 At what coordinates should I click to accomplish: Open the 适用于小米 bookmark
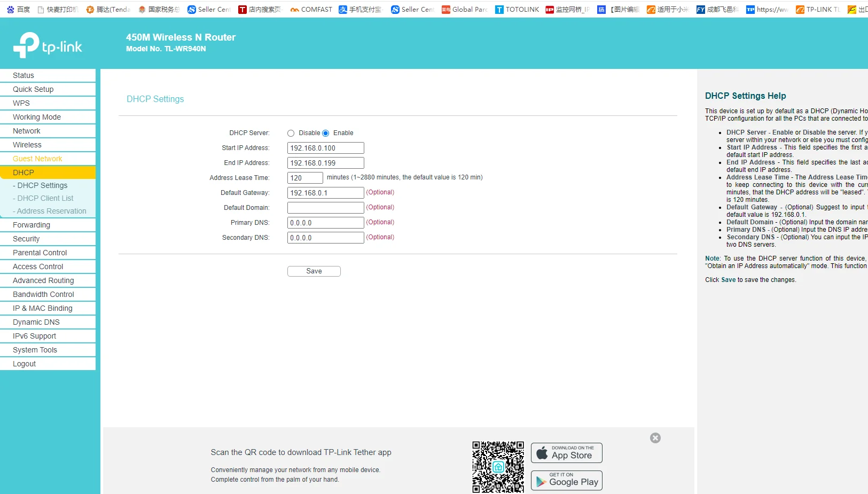(x=668, y=10)
